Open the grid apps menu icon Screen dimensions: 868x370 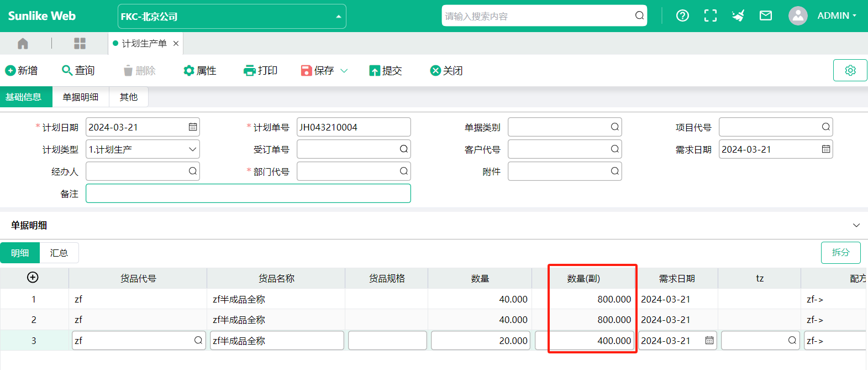click(80, 43)
